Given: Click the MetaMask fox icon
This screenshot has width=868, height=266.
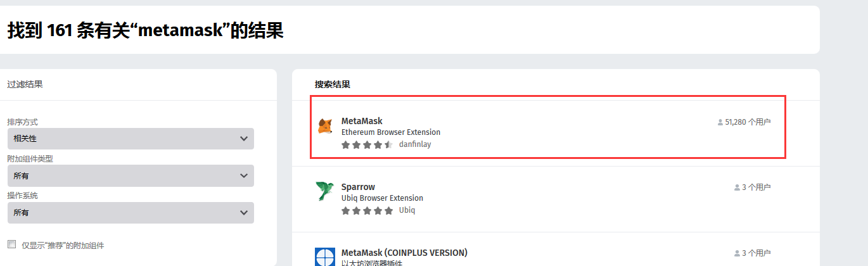Looking at the screenshot, I should [x=325, y=126].
